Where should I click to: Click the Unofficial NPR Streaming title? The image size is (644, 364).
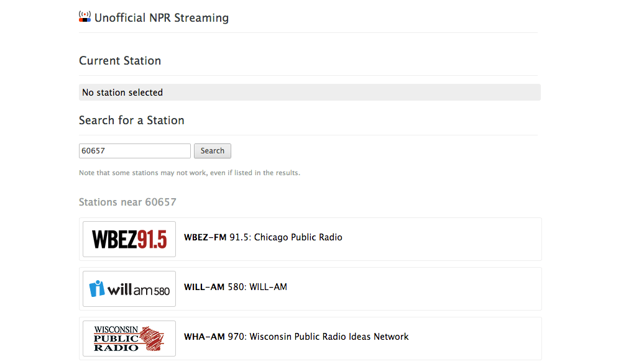pyautogui.click(x=162, y=17)
